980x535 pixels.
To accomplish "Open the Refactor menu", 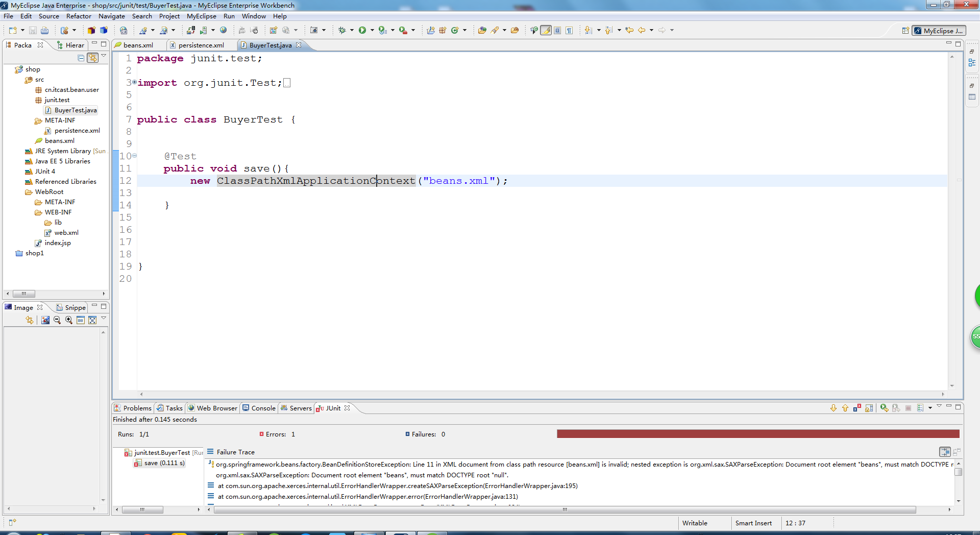I will point(79,16).
